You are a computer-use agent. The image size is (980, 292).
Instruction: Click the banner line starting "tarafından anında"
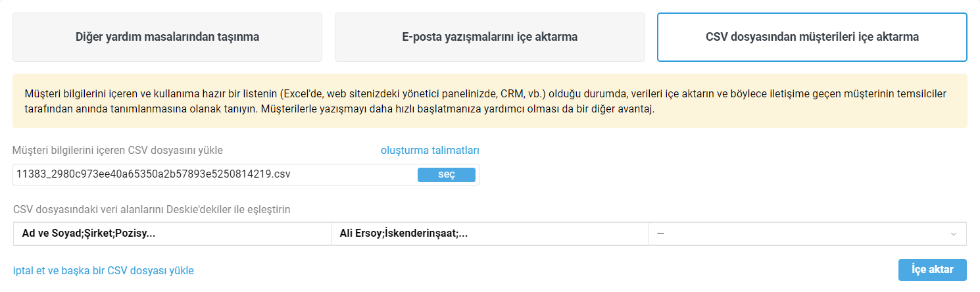(339, 109)
